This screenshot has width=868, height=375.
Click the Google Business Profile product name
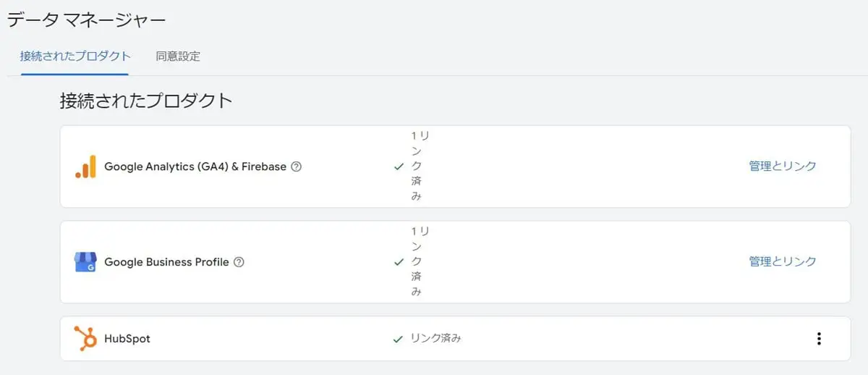[x=166, y=262]
